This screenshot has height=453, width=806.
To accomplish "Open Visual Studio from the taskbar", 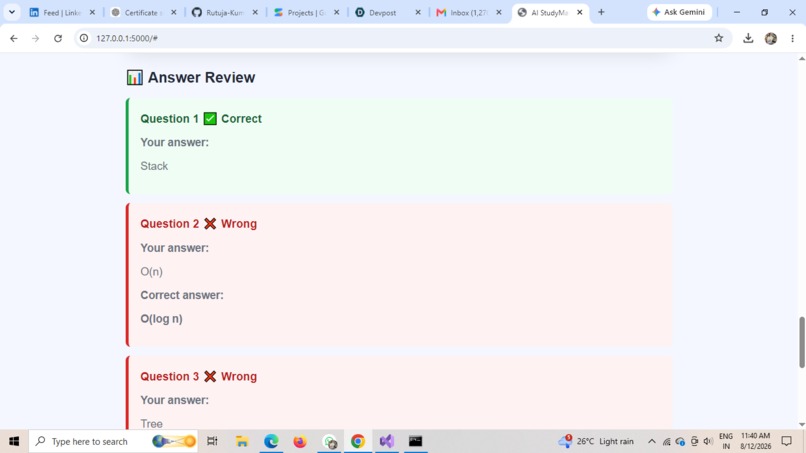I will tap(387, 441).
